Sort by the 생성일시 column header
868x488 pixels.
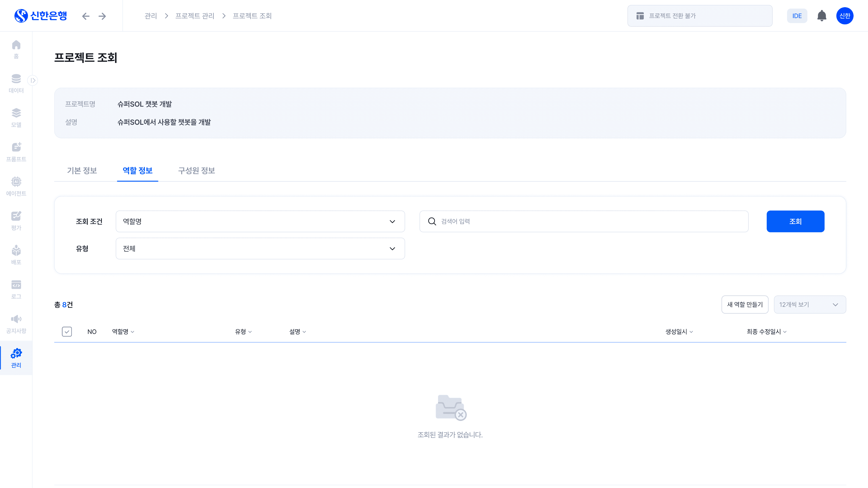point(679,331)
